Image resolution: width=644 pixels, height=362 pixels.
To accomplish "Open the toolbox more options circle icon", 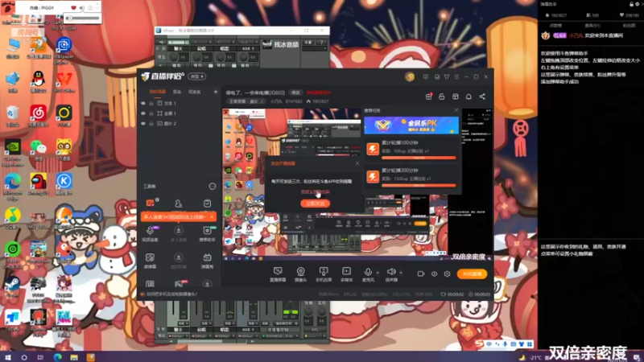I will (x=213, y=187).
